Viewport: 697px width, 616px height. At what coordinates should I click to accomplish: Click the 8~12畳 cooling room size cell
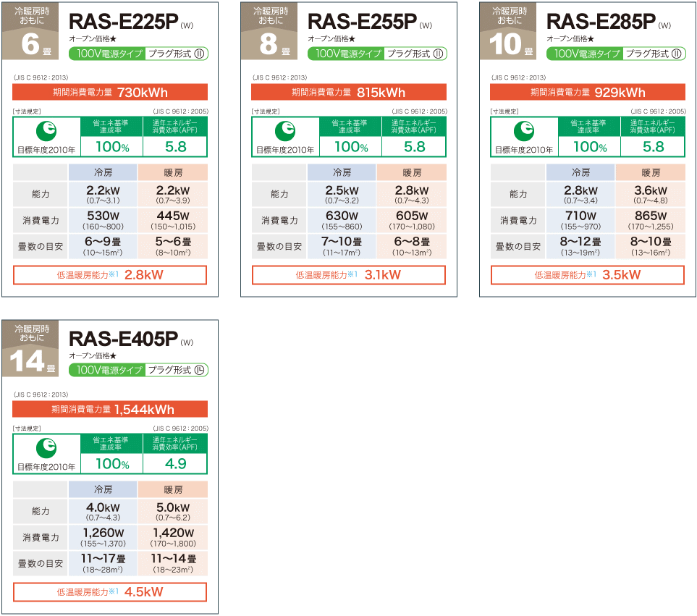pyautogui.click(x=580, y=247)
